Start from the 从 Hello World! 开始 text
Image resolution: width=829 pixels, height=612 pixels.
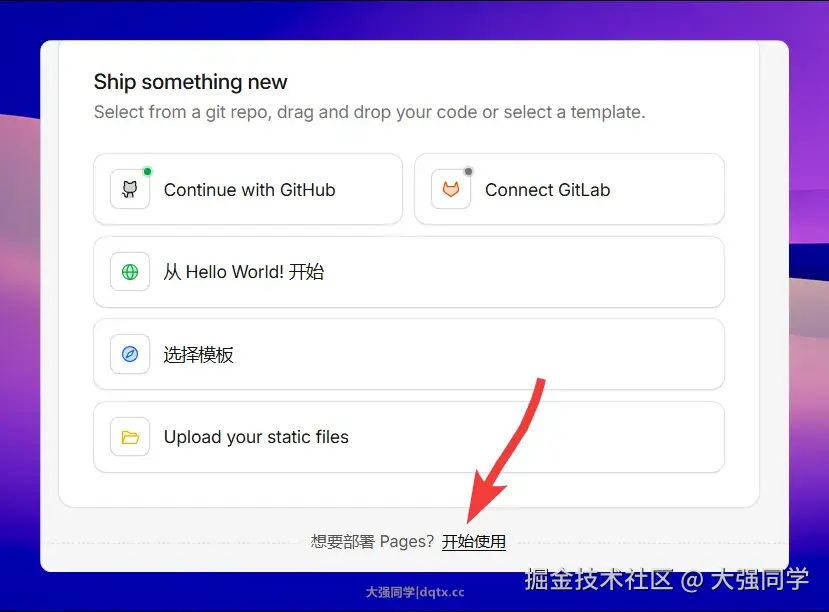[x=244, y=272]
